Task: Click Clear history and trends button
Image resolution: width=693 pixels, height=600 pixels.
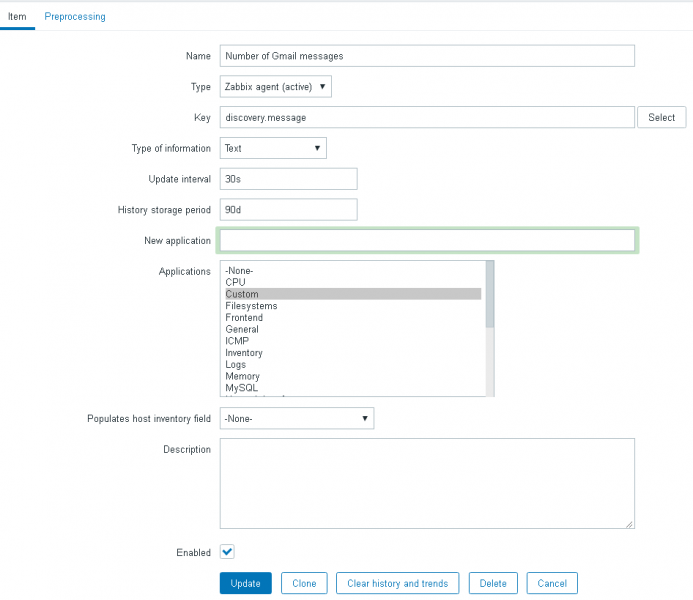Action: [x=397, y=583]
